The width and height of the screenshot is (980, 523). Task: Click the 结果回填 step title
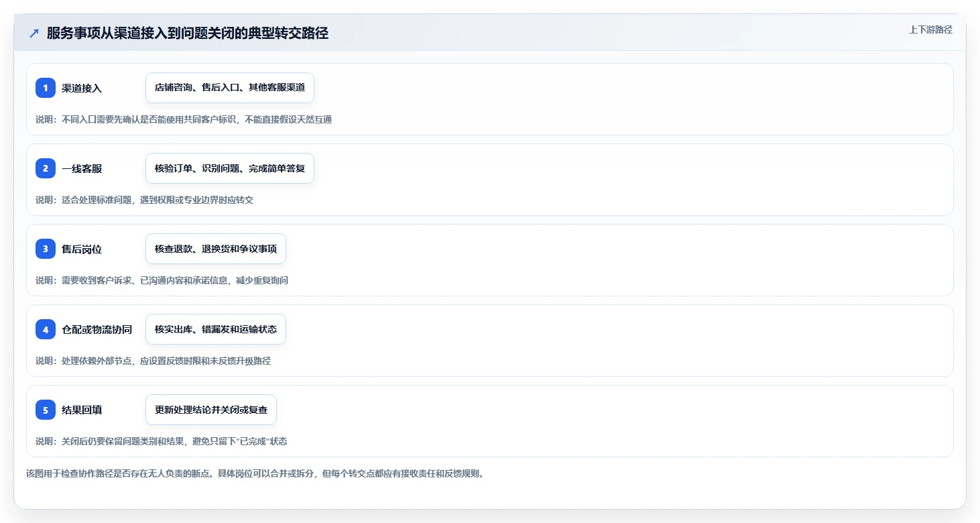[82, 410]
